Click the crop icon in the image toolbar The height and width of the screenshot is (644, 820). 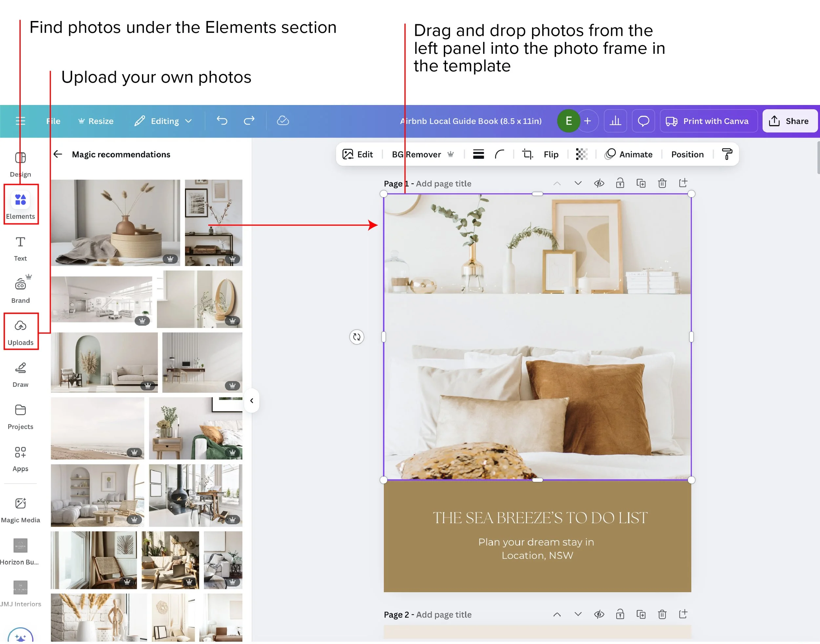(527, 154)
